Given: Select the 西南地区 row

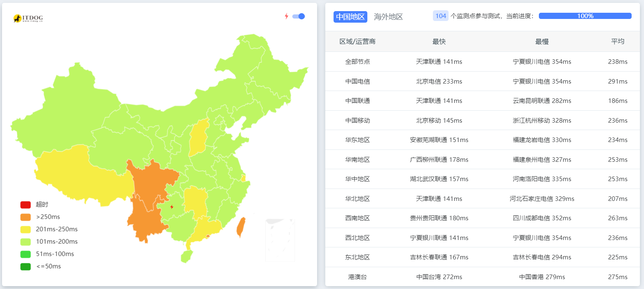Looking at the screenshot, I should click(357, 218).
